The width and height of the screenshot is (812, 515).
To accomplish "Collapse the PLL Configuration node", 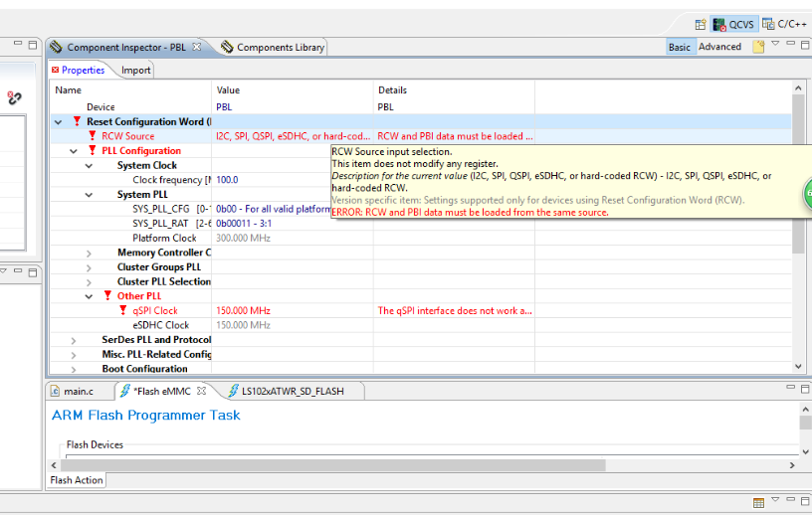I will (74, 151).
